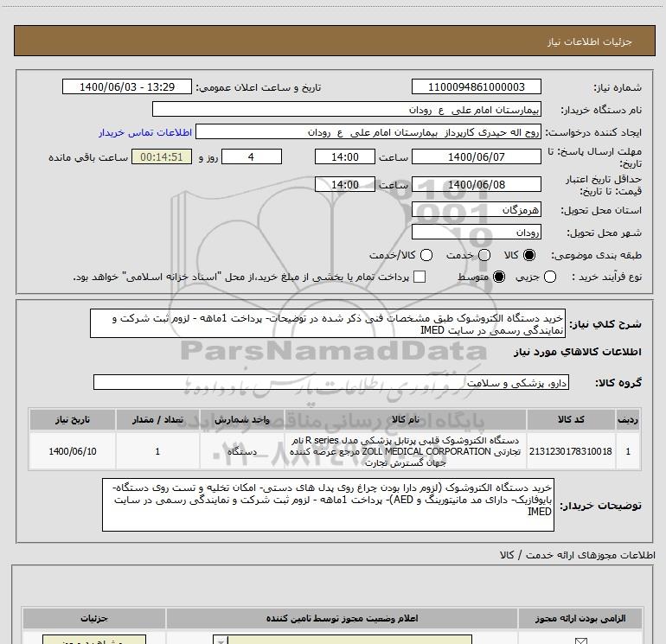Click the response deadline date field 1400/06/07
The width and height of the screenshot is (666, 644).
pos(476,157)
